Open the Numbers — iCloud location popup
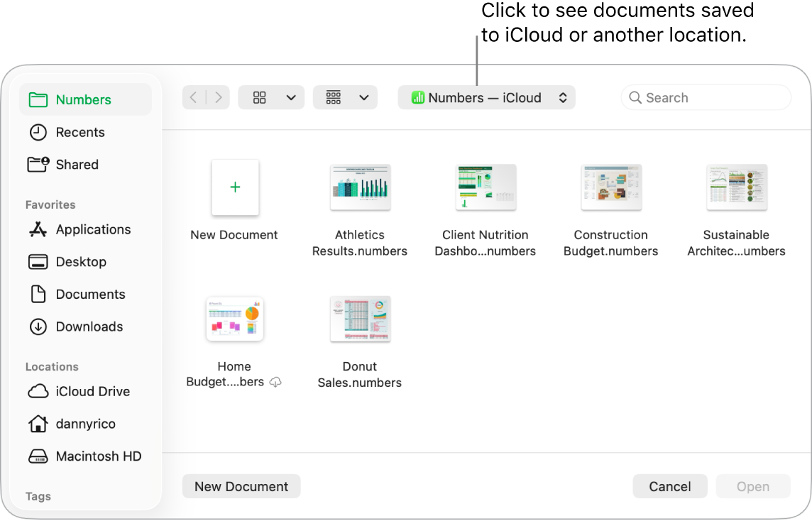Image resolution: width=812 pixels, height=521 pixels. (486, 97)
